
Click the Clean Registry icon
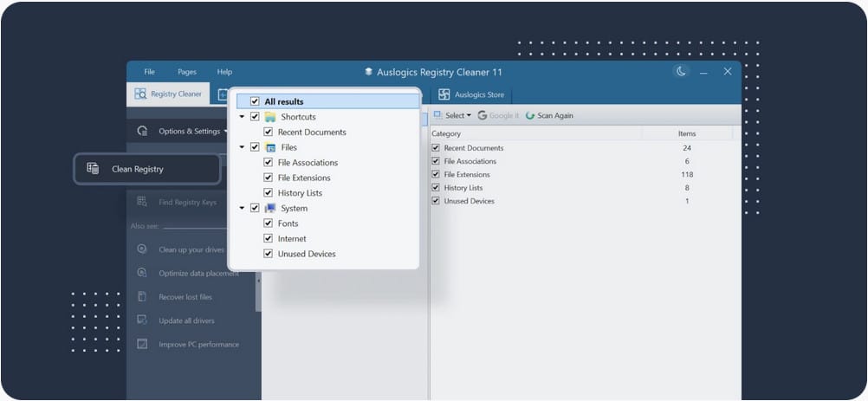(93, 169)
